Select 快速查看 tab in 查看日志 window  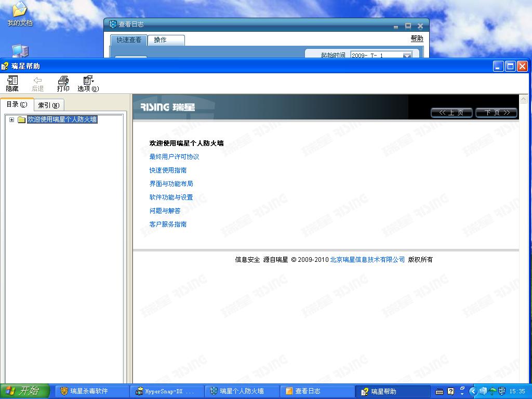pyautogui.click(x=129, y=40)
